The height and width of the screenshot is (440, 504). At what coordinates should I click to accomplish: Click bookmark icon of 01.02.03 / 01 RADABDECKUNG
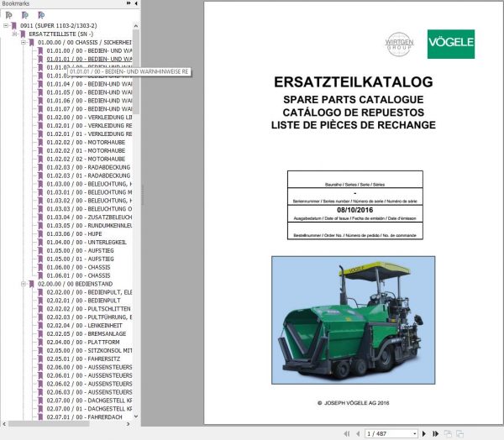pos(40,175)
